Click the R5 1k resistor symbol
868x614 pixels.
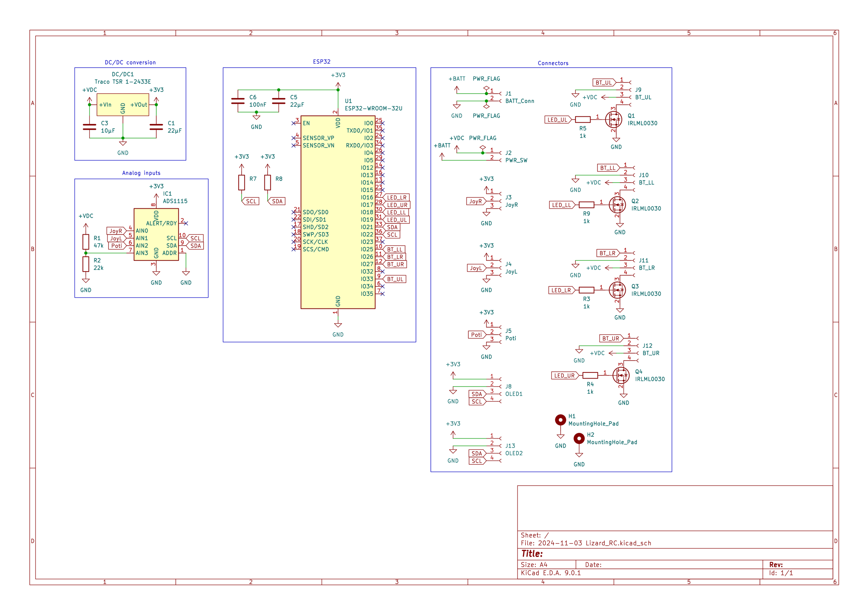pyautogui.click(x=583, y=119)
